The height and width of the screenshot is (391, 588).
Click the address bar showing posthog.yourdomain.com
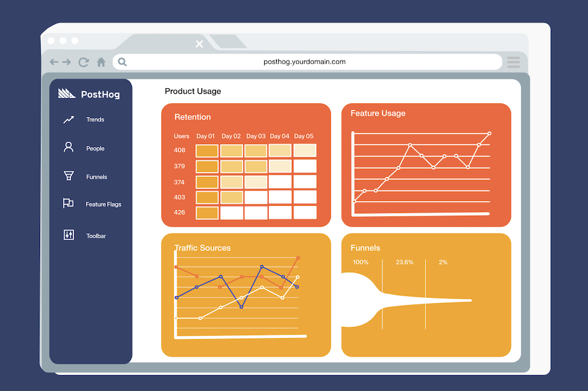[307, 62]
